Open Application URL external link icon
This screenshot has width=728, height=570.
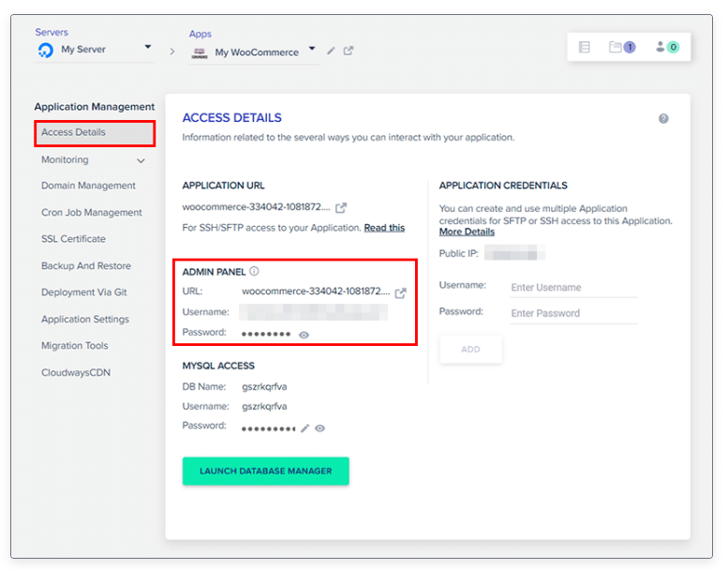click(341, 207)
